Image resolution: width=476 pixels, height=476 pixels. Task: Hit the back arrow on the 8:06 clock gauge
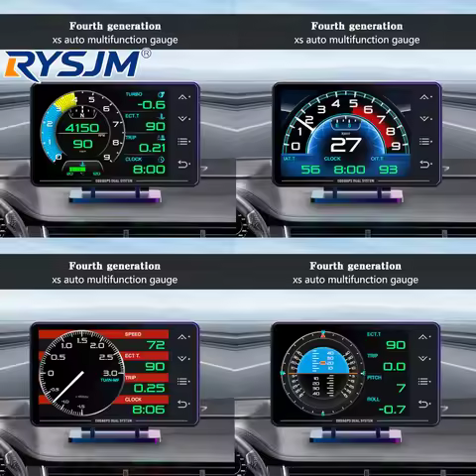[x=182, y=404]
